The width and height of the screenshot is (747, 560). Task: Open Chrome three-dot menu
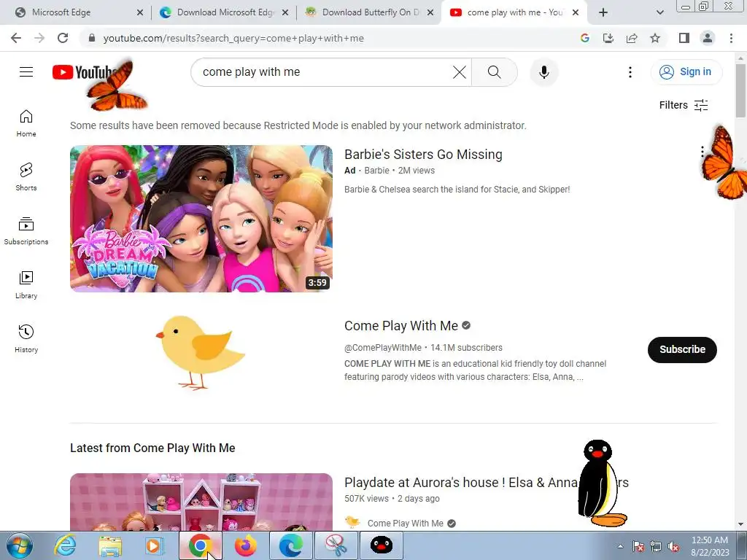coord(731,38)
